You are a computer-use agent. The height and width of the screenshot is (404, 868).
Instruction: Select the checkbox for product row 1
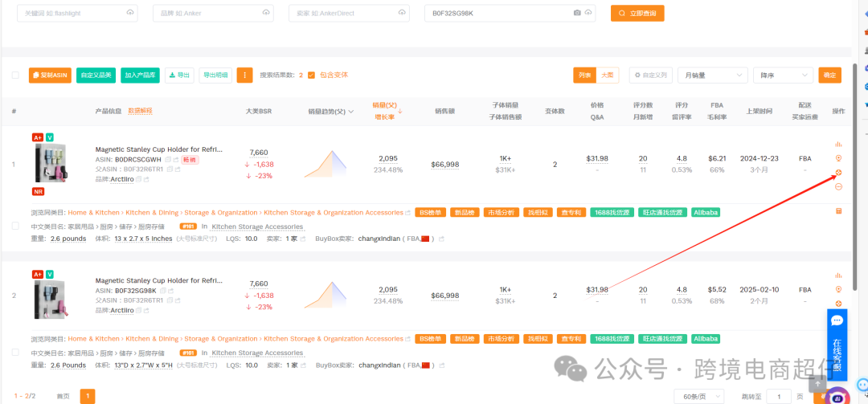coord(15,226)
